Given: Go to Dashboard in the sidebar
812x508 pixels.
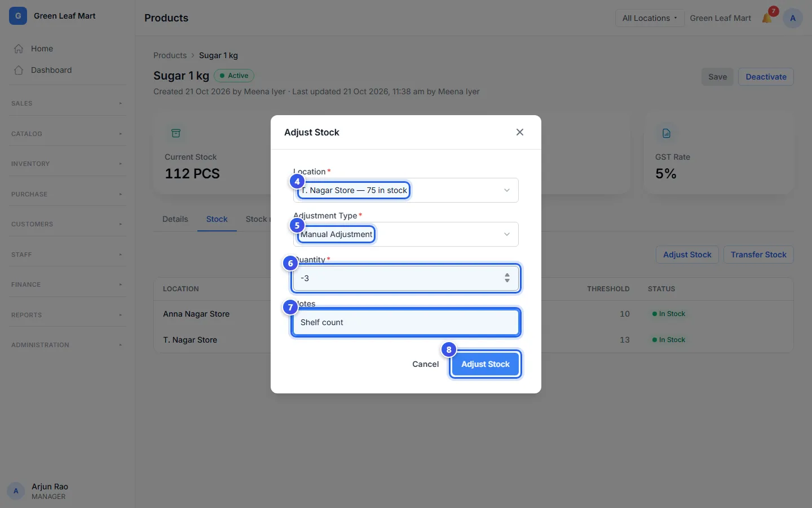Looking at the screenshot, I should tap(68, 70).
